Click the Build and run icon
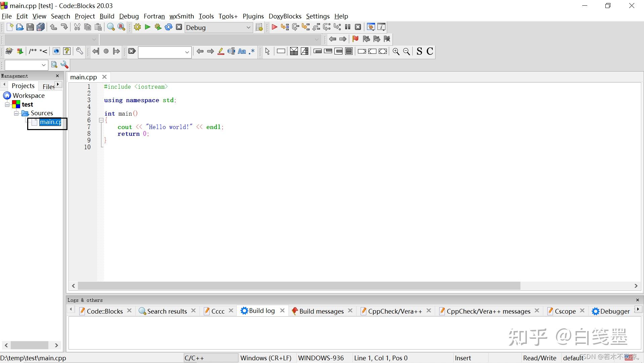 coord(158,27)
